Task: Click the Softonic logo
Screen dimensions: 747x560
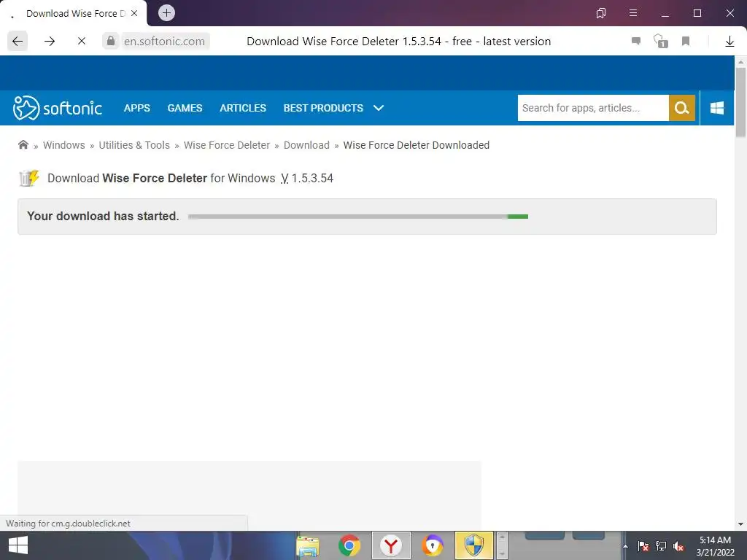Action: pyautogui.click(x=58, y=108)
